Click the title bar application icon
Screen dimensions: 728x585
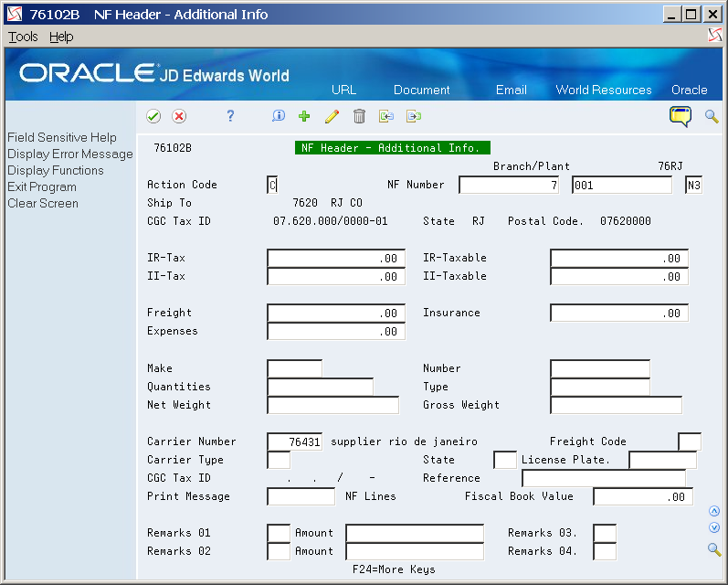point(15,15)
